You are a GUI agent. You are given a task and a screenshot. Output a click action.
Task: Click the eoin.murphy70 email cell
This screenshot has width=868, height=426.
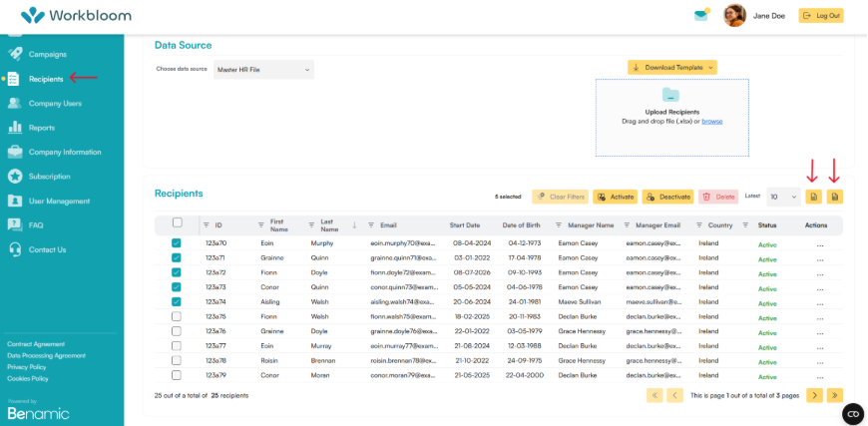pyautogui.click(x=404, y=242)
